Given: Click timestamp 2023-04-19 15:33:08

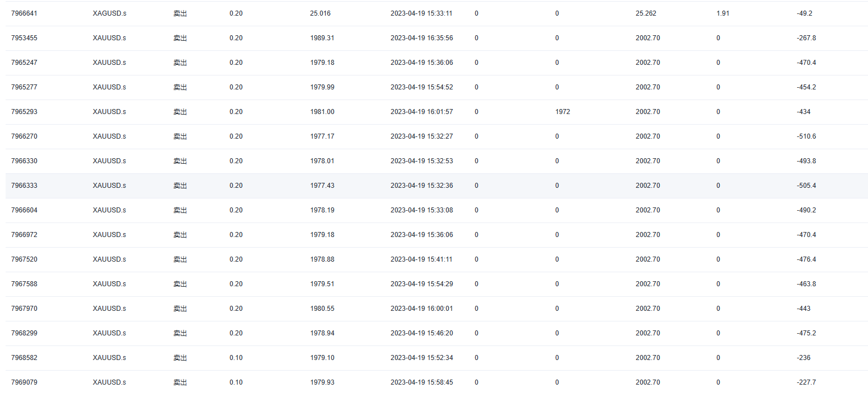Looking at the screenshot, I should pyautogui.click(x=422, y=210).
